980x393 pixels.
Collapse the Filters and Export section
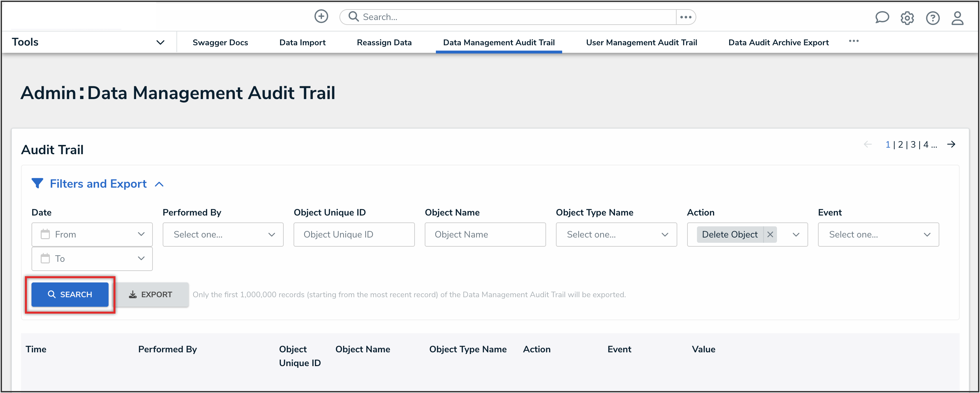coord(159,184)
